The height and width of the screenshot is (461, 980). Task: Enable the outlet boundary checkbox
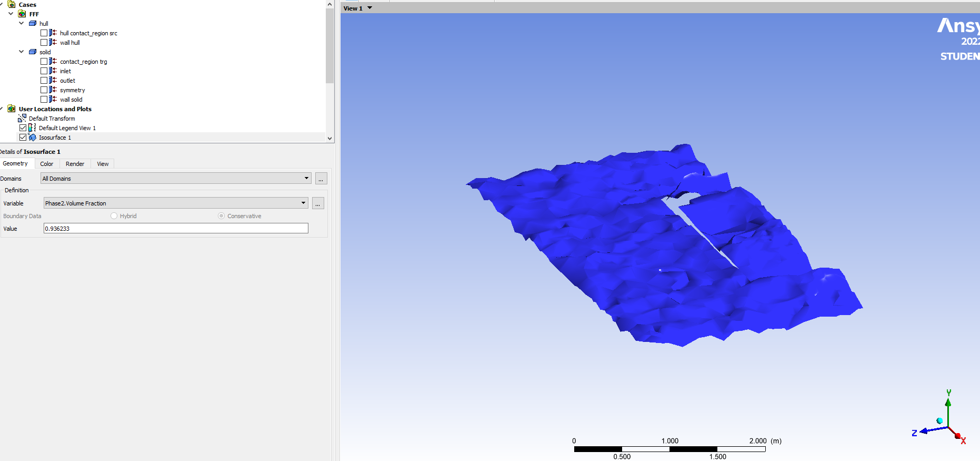(44, 81)
